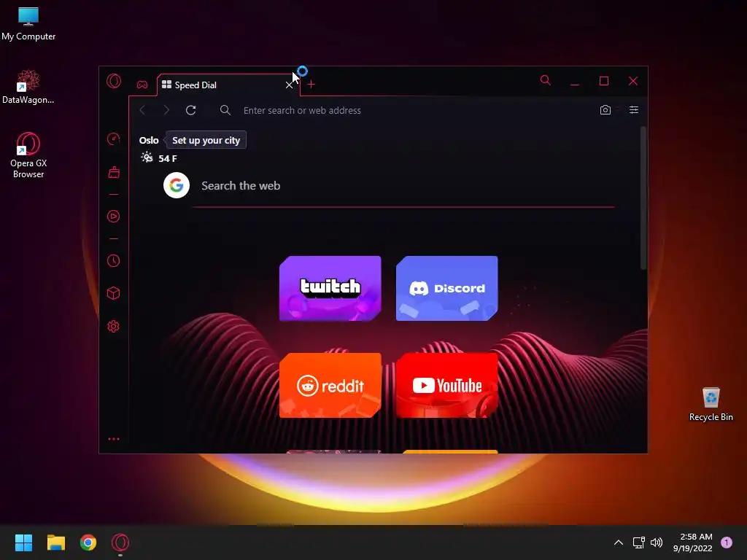Open Settings gear in sidebar
The image size is (747, 560).
[113, 326]
